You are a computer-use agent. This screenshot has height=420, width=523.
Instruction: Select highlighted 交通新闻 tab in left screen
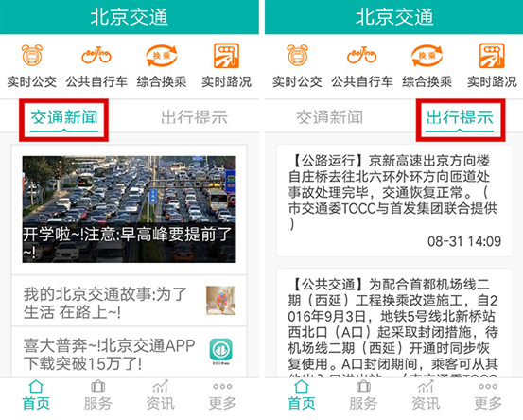64,117
